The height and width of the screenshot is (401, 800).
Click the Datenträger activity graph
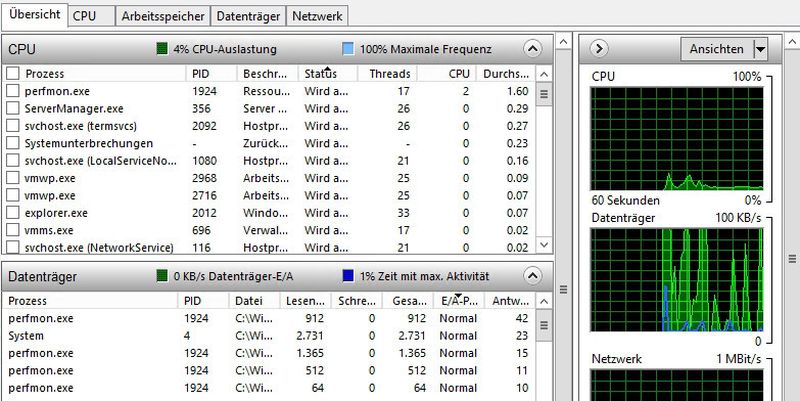(x=677, y=279)
